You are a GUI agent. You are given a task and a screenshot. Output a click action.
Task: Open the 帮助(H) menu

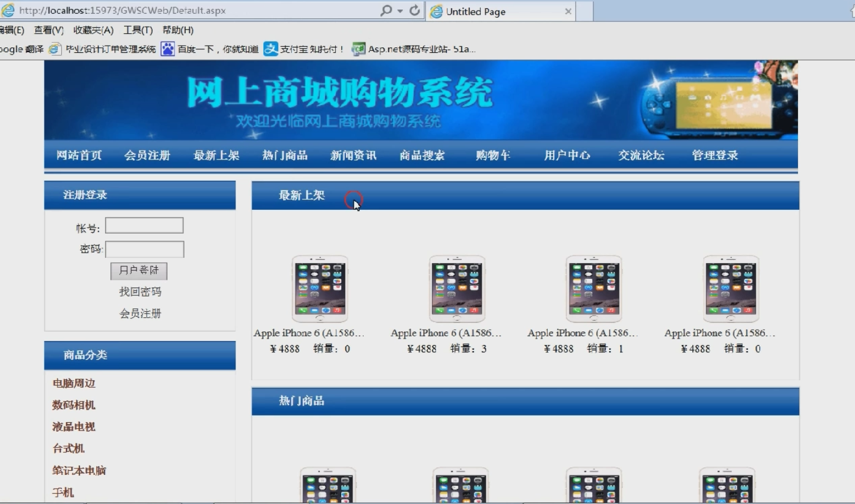coord(178,30)
